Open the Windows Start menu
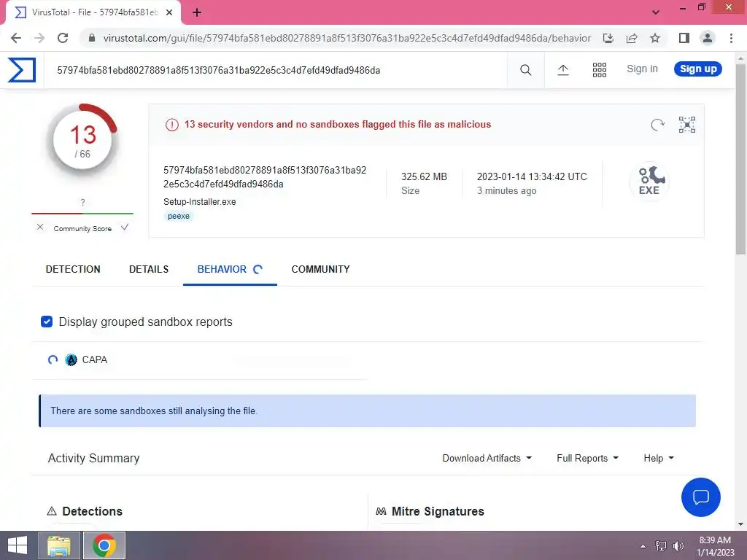The image size is (747, 560). (18, 545)
